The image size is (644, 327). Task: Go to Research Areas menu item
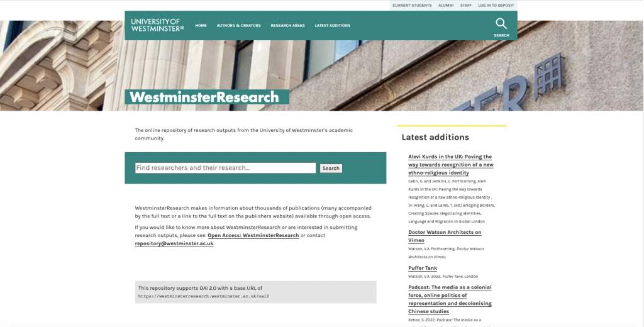click(x=287, y=26)
